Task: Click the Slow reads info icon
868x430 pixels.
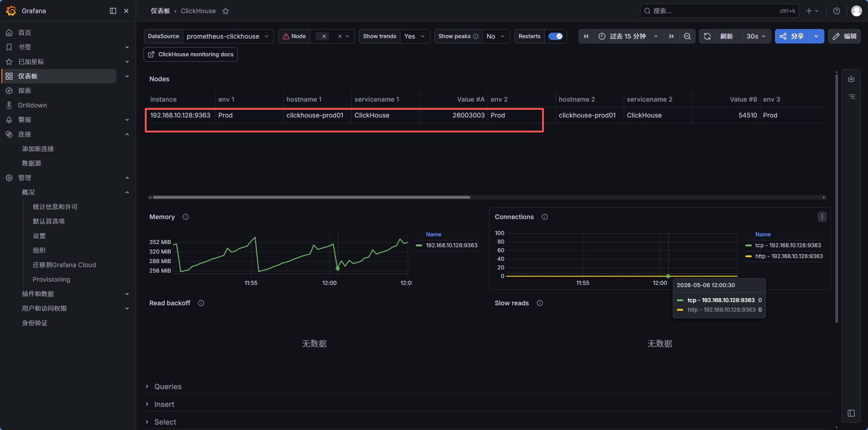Action: [x=540, y=303]
